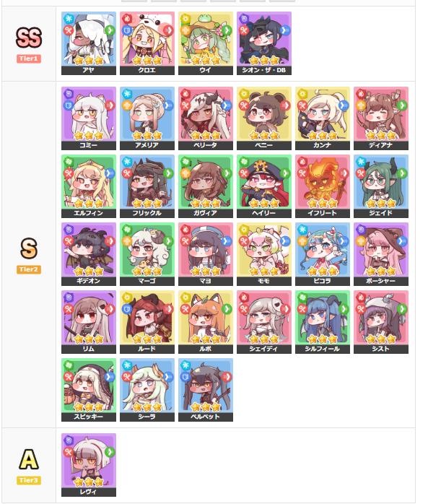Click the ベルベット name label
This screenshot has width=428, height=504.
pos(206,417)
